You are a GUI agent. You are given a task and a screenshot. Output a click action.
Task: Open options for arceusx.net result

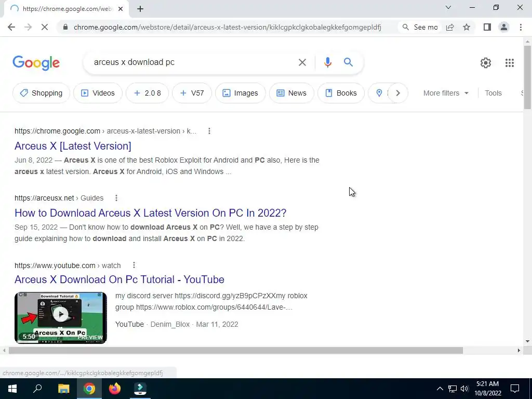(116, 198)
